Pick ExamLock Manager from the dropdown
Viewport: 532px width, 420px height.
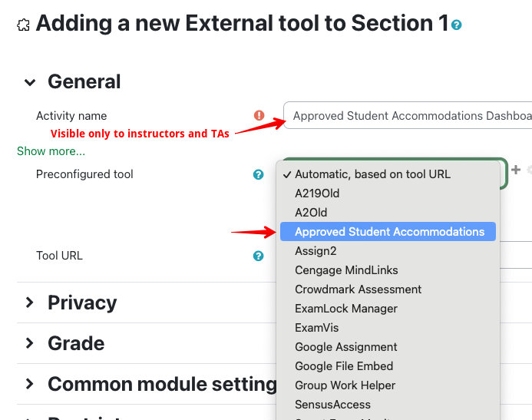coord(346,309)
